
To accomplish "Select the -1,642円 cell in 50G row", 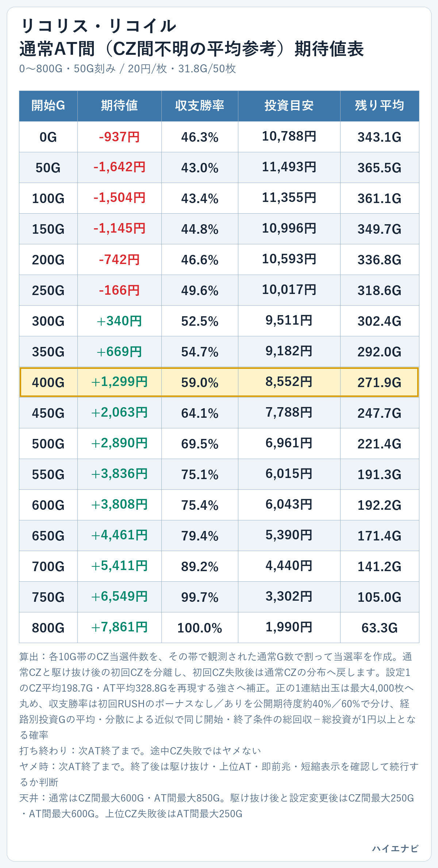I will pos(119,168).
